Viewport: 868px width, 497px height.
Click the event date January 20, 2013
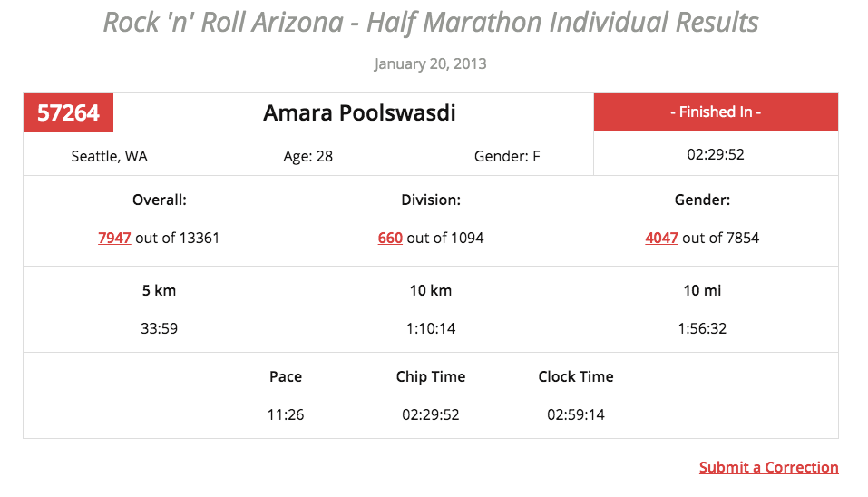point(430,63)
